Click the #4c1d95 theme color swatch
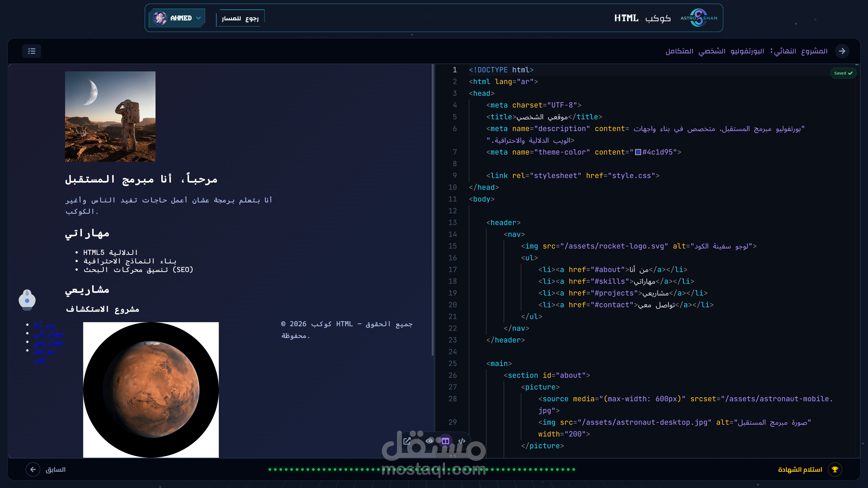 coord(638,152)
